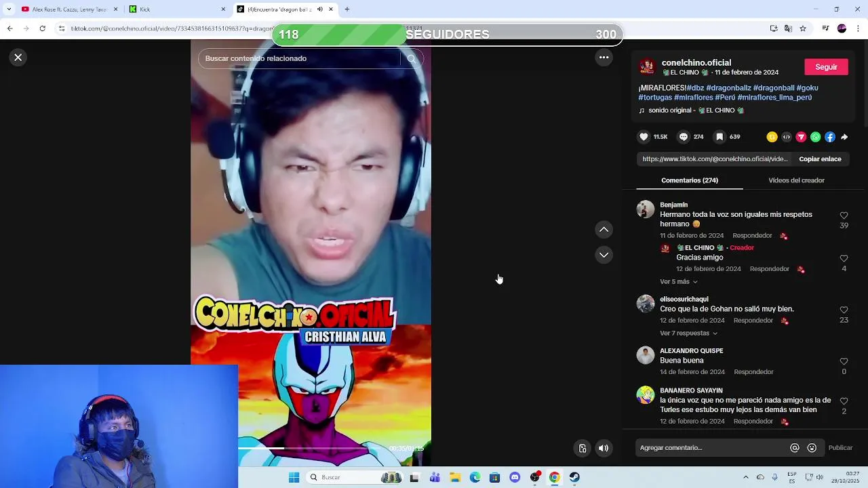Mute video with speaker icon
The width and height of the screenshot is (868, 488).
[604, 448]
